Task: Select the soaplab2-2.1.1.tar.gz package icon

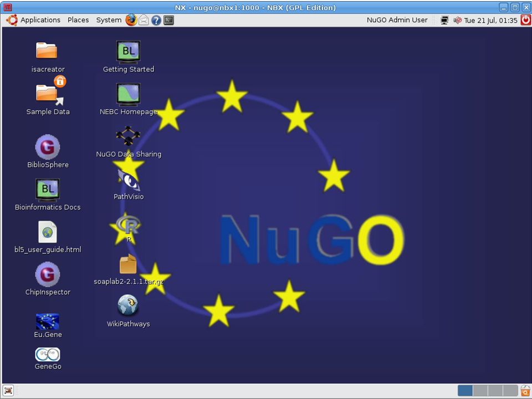Action: point(128,264)
